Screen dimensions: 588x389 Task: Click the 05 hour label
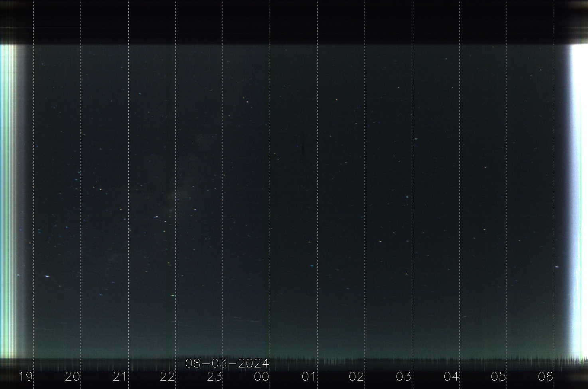(x=498, y=376)
